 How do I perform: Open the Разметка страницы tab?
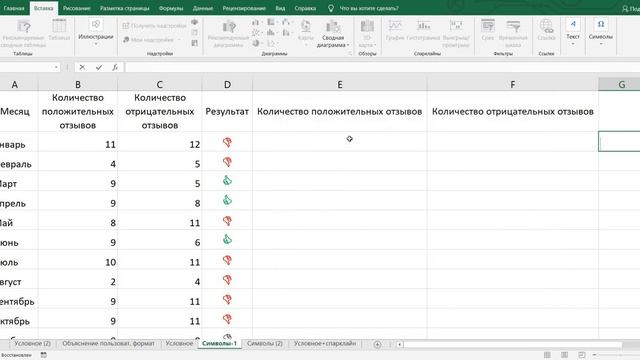[124, 8]
